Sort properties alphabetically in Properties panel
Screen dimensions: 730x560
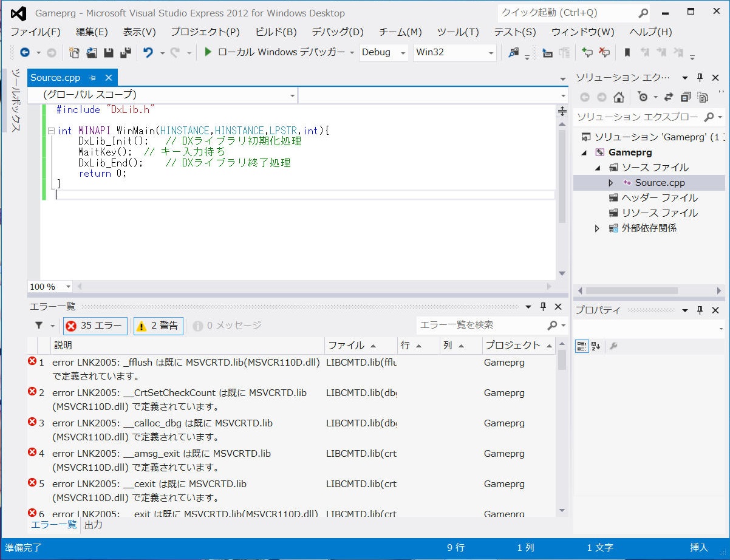[595, 346]
